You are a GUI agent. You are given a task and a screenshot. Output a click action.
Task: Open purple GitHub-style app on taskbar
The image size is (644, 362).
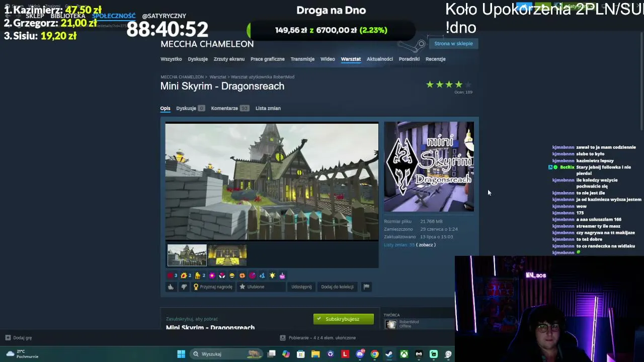coord(330,354)
